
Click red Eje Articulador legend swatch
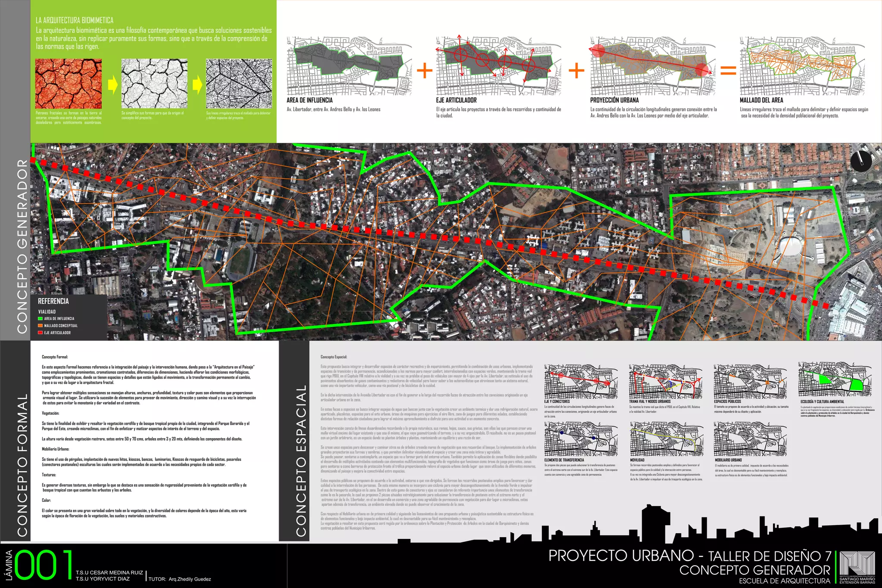click(x=40, y=333)
